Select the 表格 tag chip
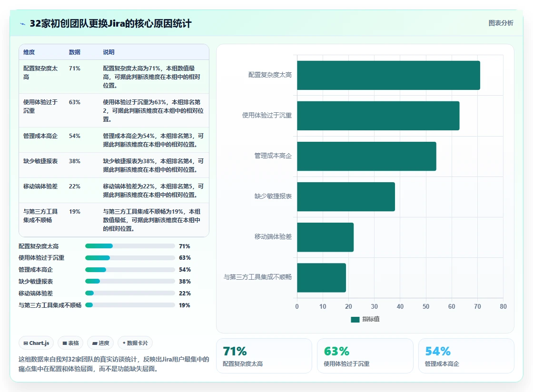The height and width of the screenshot is (392, 533). 71,343
